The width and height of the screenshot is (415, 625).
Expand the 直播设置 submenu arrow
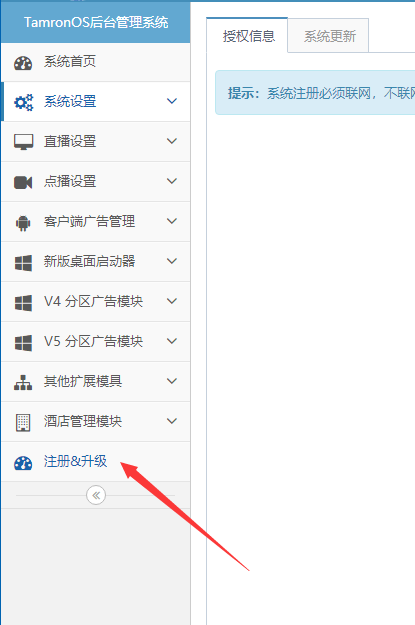(172, 141)
